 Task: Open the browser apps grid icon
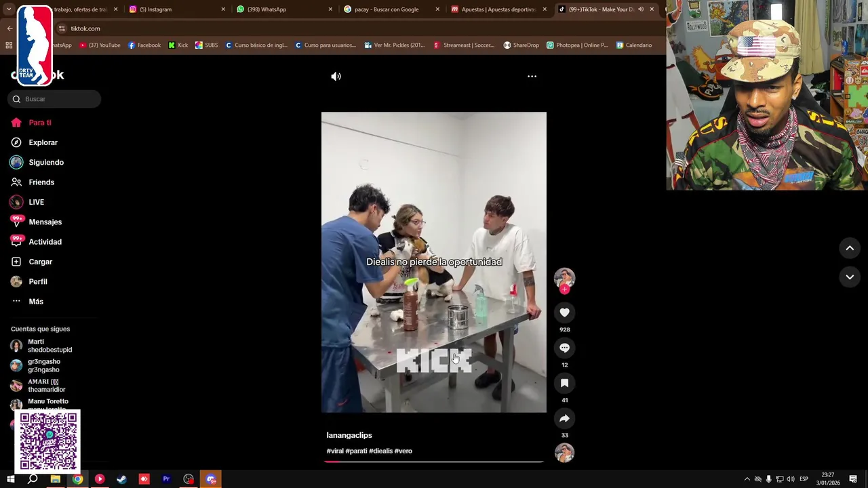pyautogui.click(x=9, y=45)
